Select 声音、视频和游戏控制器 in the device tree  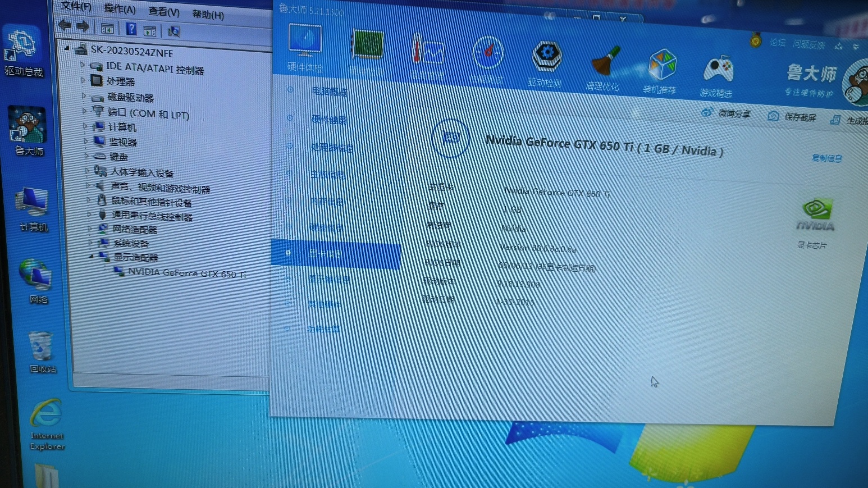(x=161, y=188)
